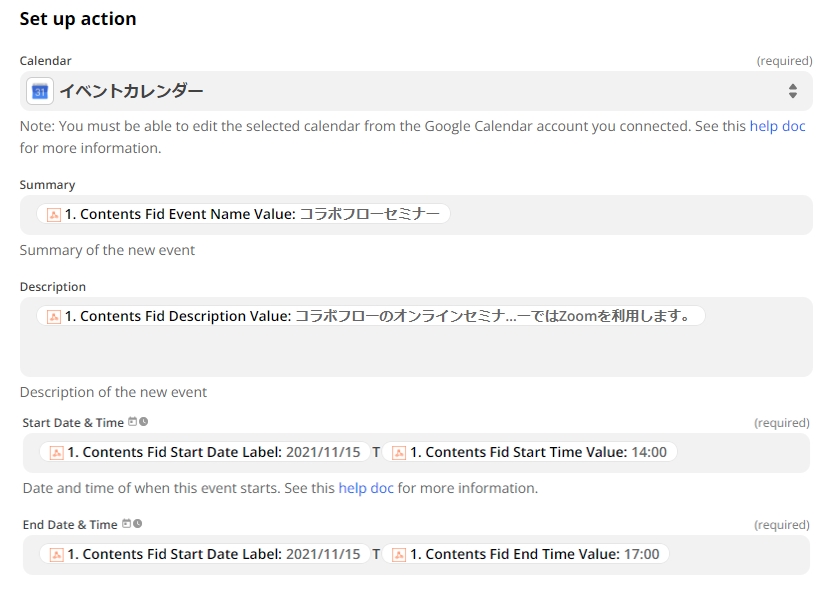Open the Calendar dropdown arrows
Image resolution: width=830 pixels, height=591 pixels.
(792, 91)
